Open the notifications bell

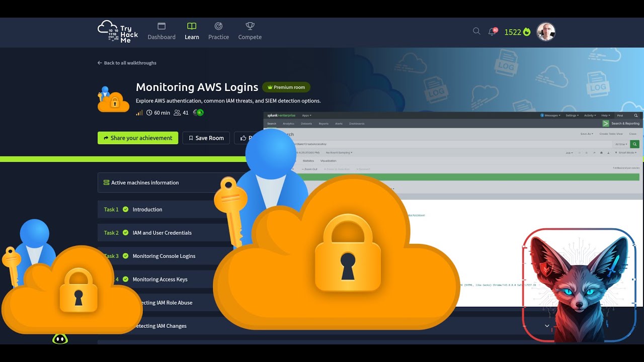click(492, 32)
